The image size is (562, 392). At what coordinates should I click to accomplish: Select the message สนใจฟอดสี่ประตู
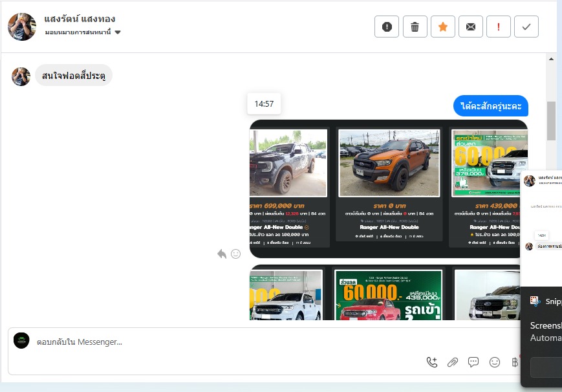pyautogui.click(x=74, y=75)
